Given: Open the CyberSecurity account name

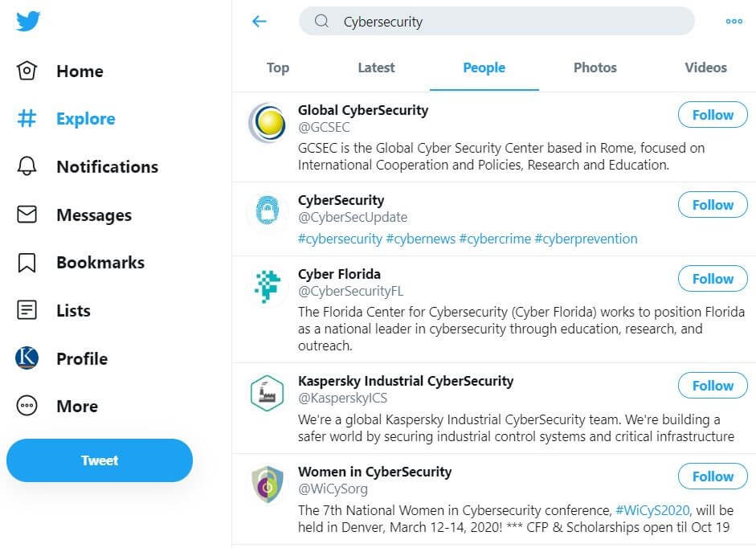Looking at the screenshot, I should pyautogui.click(x=341, y=200).
